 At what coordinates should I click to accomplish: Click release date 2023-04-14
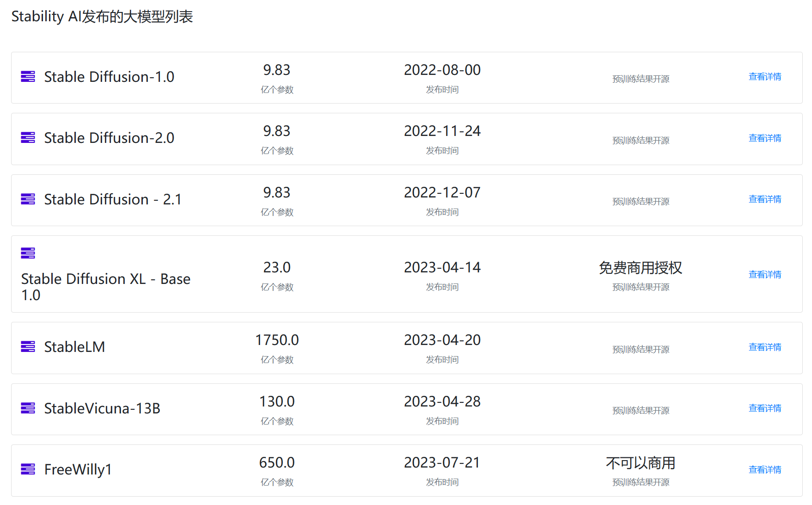click(442, 267)
